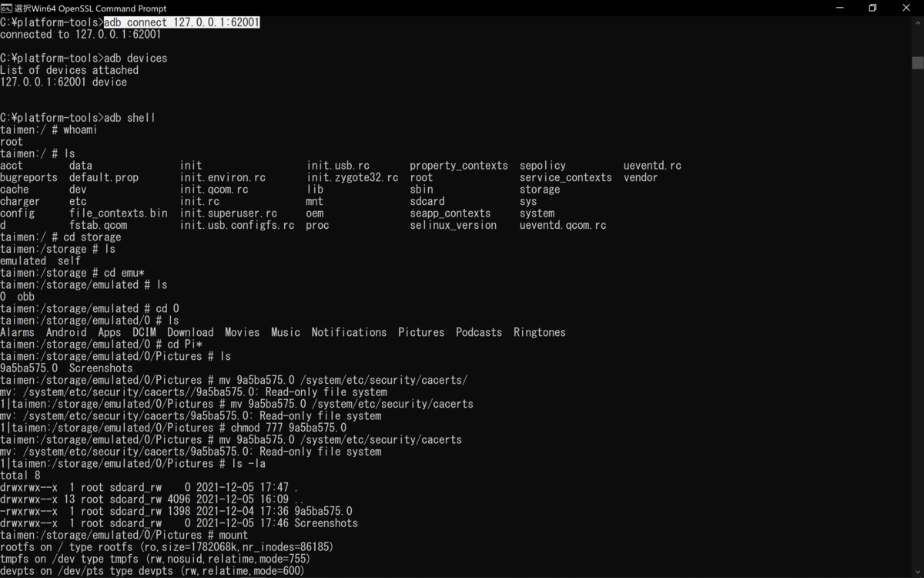Click the scrollbar up arrow
Viewport: 924px width, 578px height.
917,22
